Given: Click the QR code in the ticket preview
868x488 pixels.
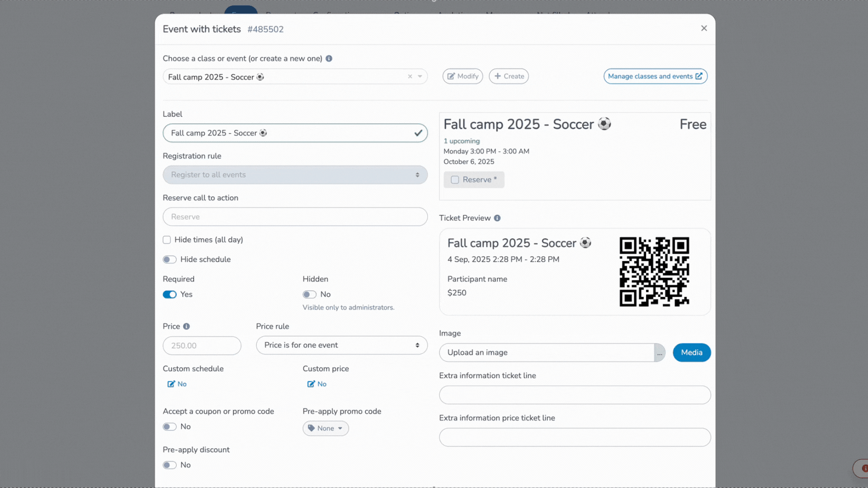Looking at the screenshot, I should [654, 271].
